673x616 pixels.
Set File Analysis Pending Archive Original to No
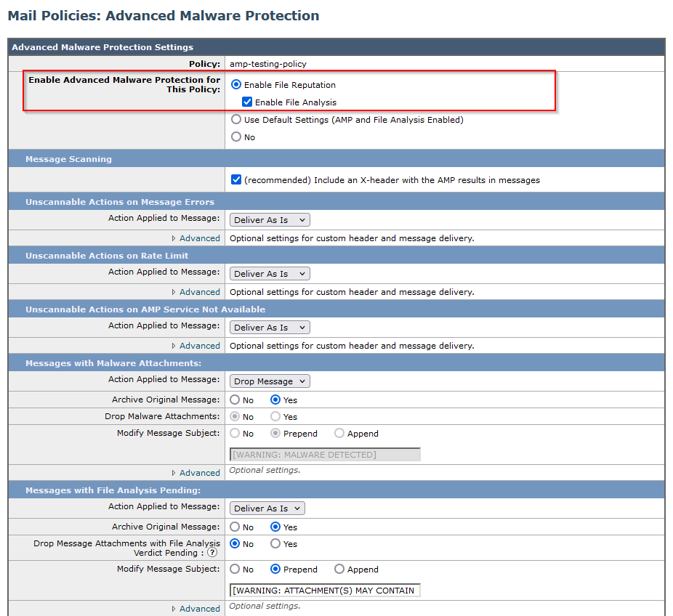coord(235,527)
